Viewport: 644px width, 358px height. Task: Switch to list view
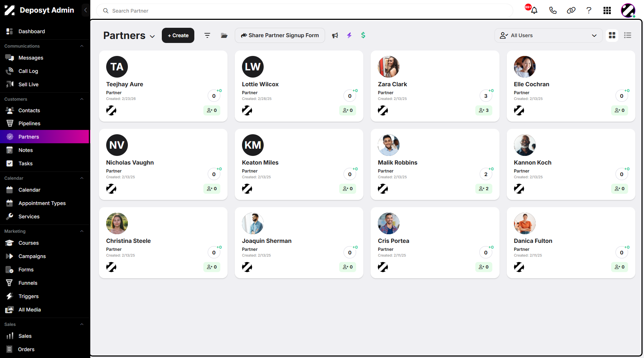tap(628, 35)
